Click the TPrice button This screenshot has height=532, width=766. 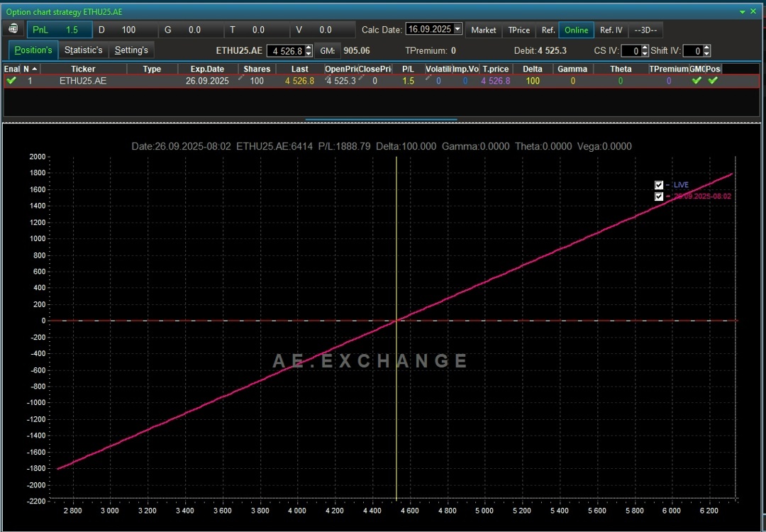click(518, 30)
